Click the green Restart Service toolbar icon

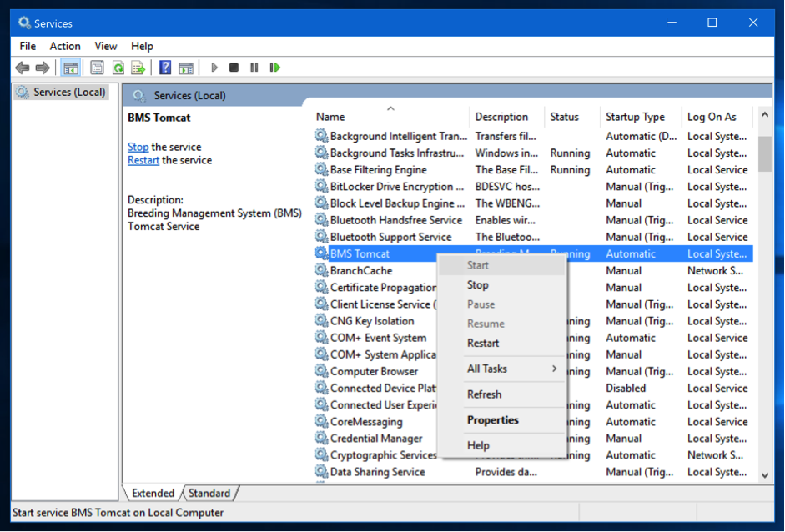(x=274, y=68)
